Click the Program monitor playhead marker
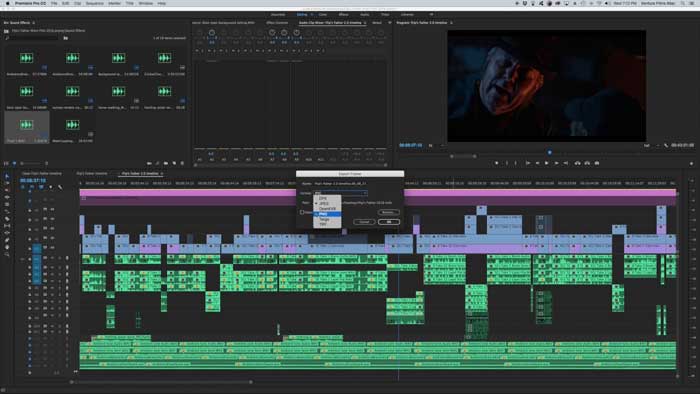 pos(550,153)
